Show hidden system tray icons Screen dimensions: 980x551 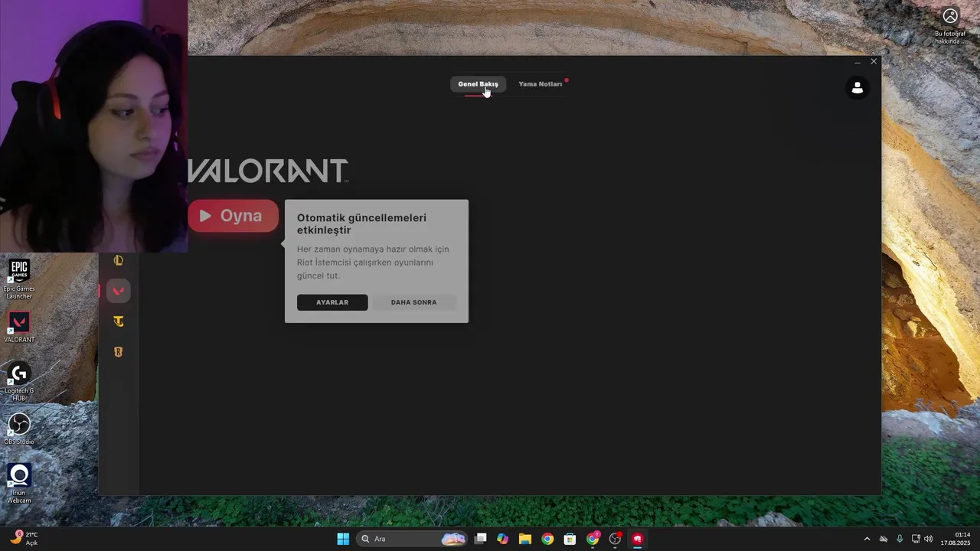point(867,539)
